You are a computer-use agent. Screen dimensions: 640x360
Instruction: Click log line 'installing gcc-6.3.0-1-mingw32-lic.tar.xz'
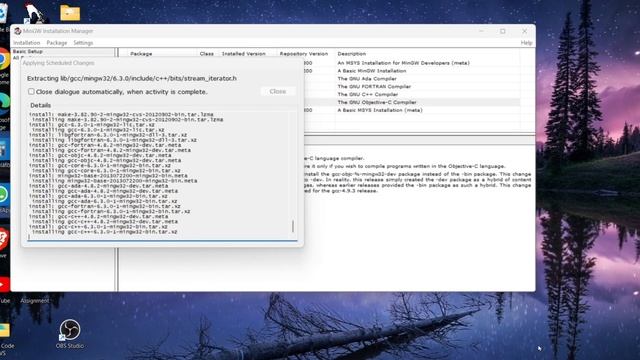pyautogui.click(x=98, y=130)
